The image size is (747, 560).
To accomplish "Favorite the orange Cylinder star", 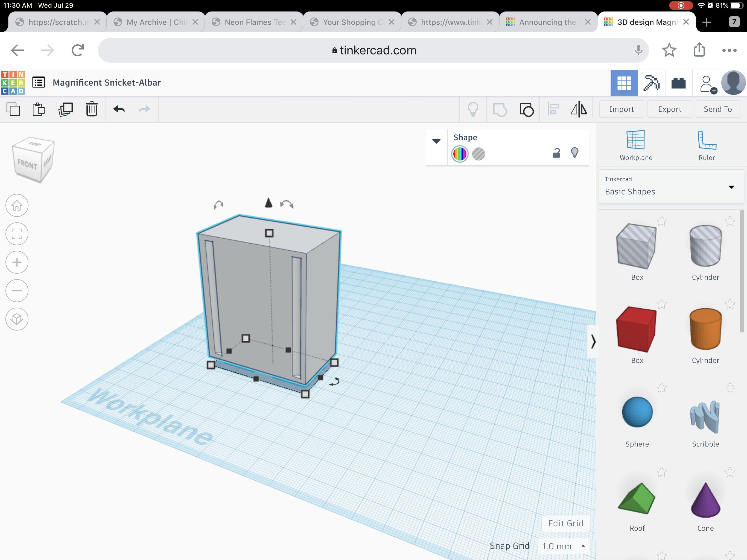I will (x=730, y=304).
